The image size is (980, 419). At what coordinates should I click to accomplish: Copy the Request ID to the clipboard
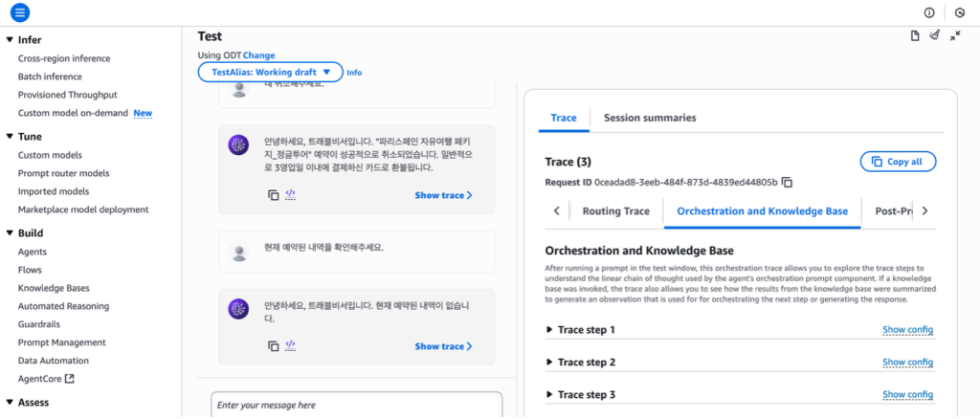(x=788, y=182)
